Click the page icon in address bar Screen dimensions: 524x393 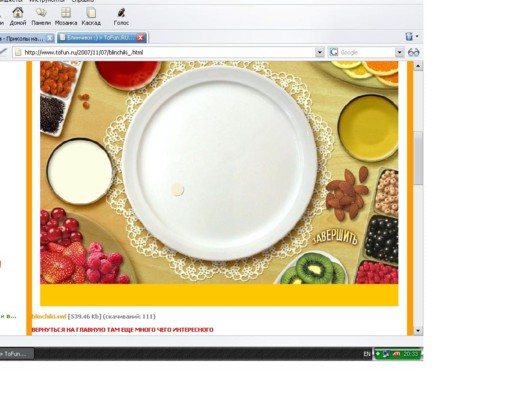[x=18, y=52]
